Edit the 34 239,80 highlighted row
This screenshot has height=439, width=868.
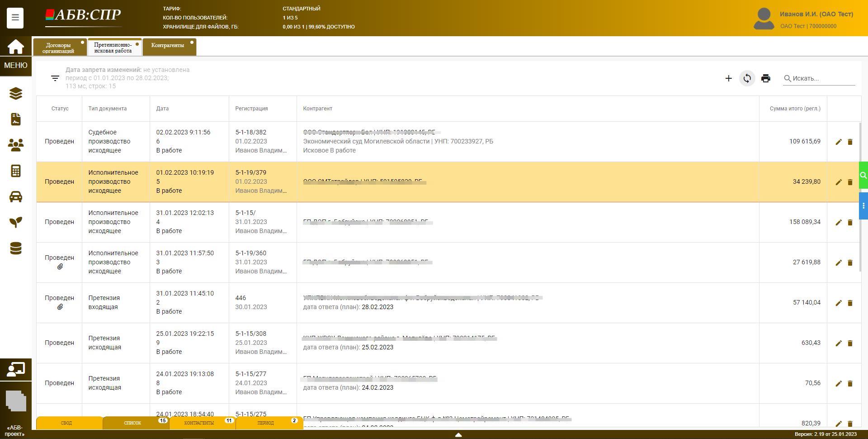838,182
